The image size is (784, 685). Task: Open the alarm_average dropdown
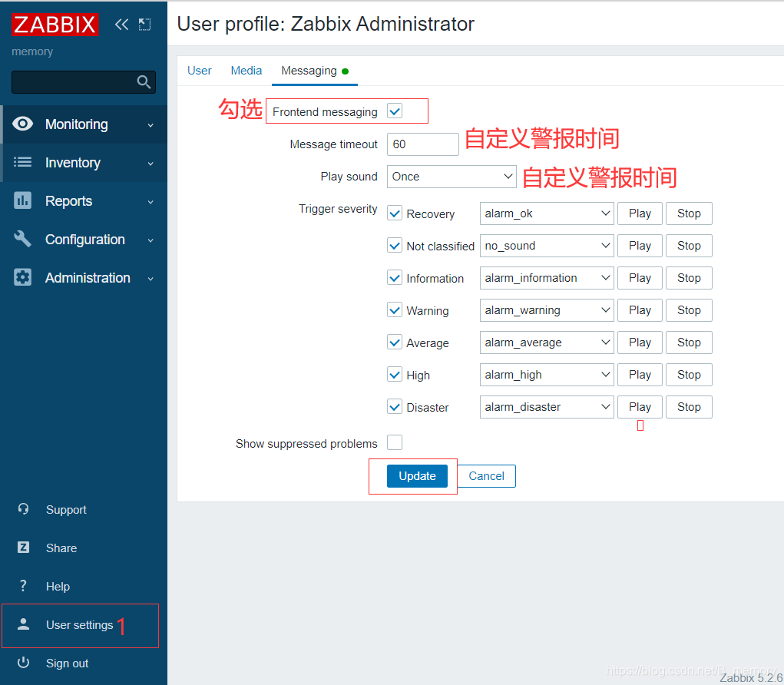pos(547,342)
